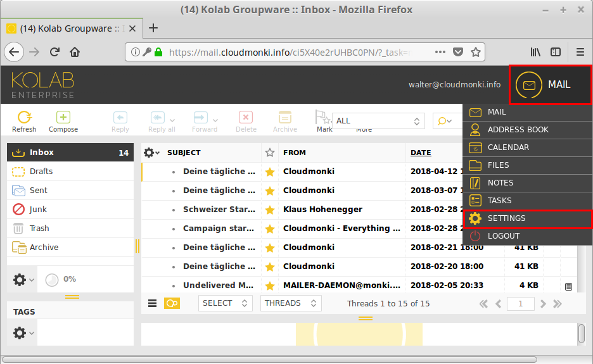Select MAIL in the app menu
The image size is (593, 364).
point(528,112)
